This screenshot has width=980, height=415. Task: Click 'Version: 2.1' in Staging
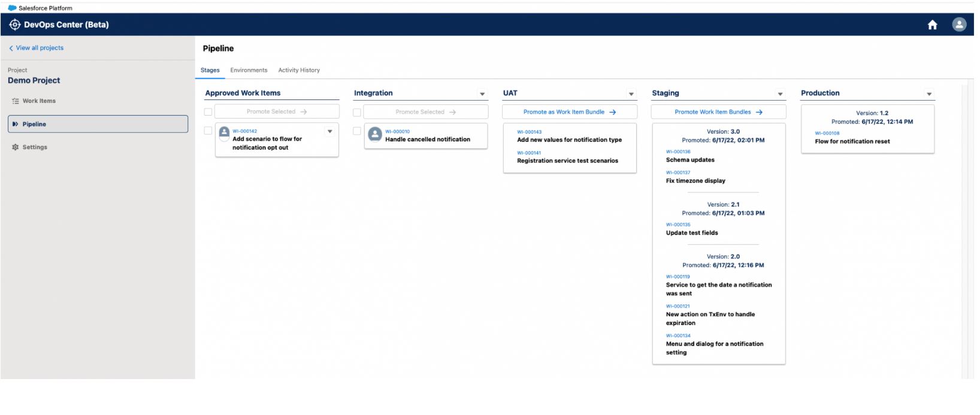click(x=723, y=205)
